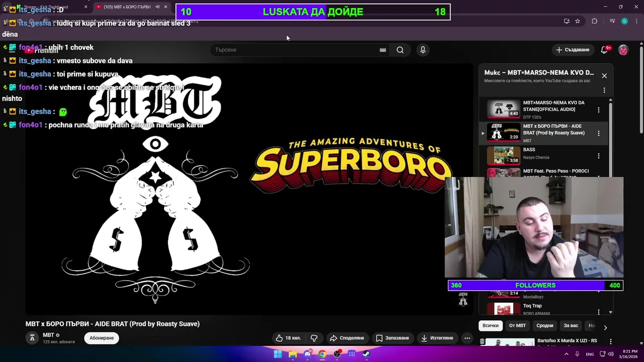The height and width of the screenshot is (362, 644).
Task: Click the Споделяне share button
Action: (346, 338)
